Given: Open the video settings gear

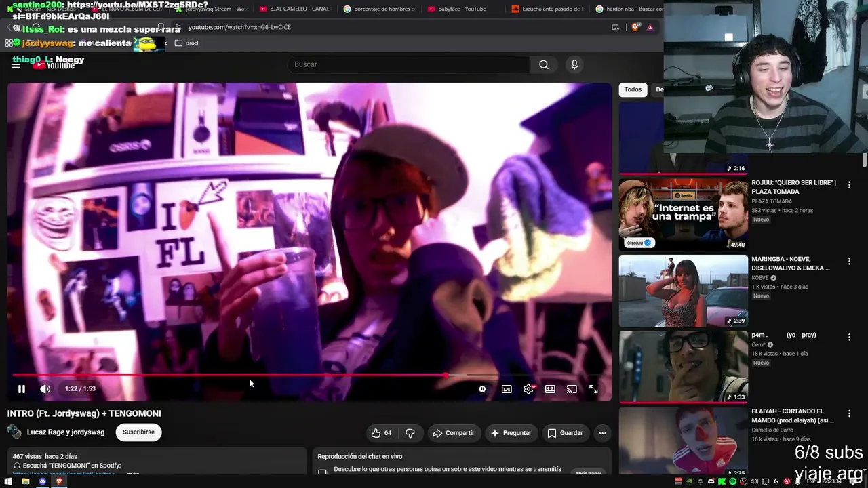Looking at the screenshot, I should (528, 389).
